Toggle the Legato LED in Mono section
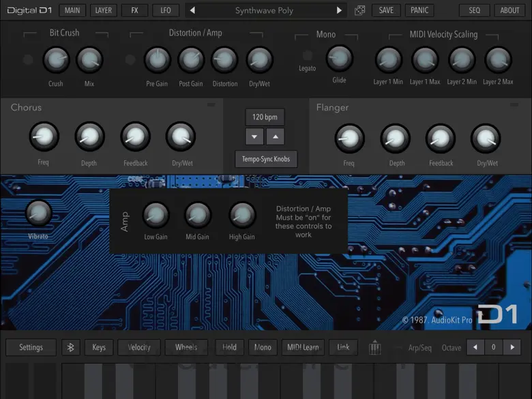532x399 pixels. [308, 55]
